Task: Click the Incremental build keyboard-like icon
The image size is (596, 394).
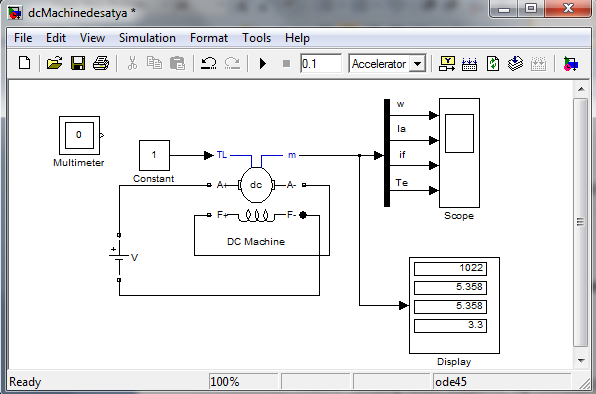Action: 469,63
